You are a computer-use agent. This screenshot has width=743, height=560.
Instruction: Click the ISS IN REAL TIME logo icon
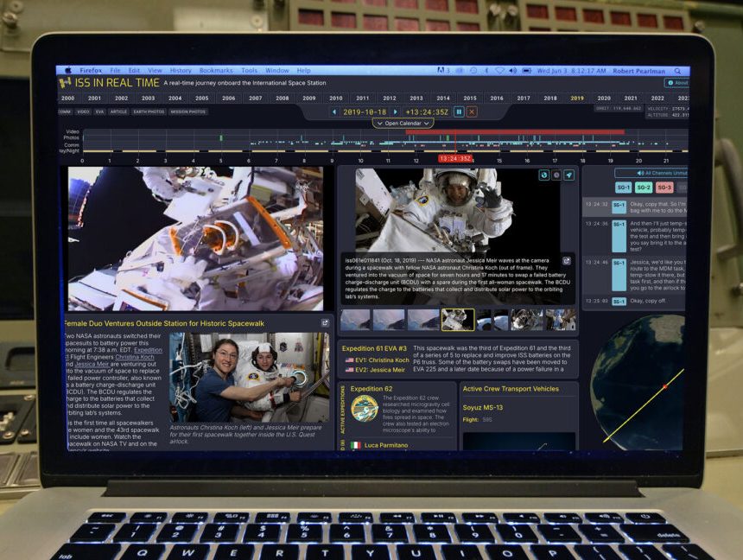click(64, 82)
